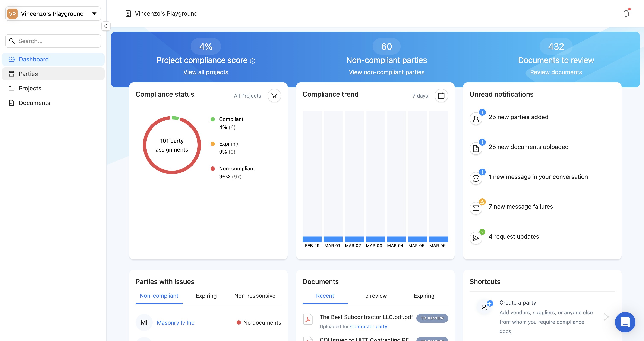Switch to the Non-responsive parties tab

[255, 296]
